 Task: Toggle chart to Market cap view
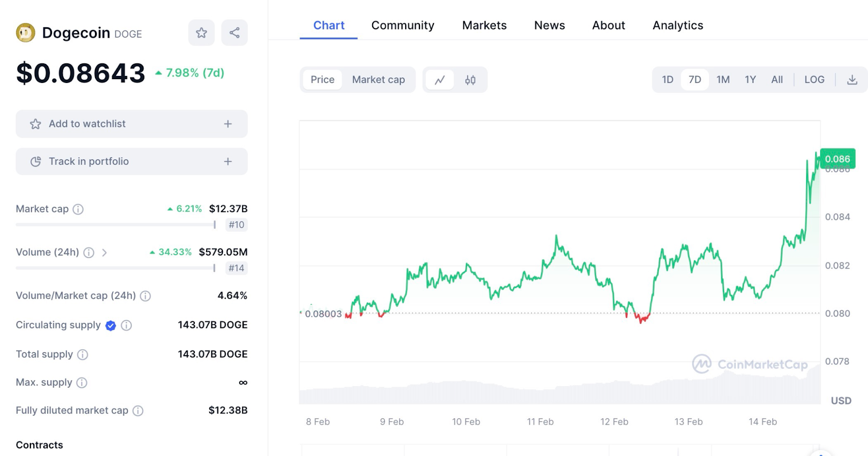[x=379, y=80]
